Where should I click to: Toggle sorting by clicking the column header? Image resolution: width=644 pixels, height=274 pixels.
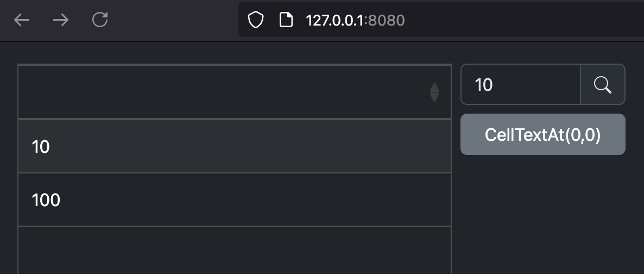[235, 92]
